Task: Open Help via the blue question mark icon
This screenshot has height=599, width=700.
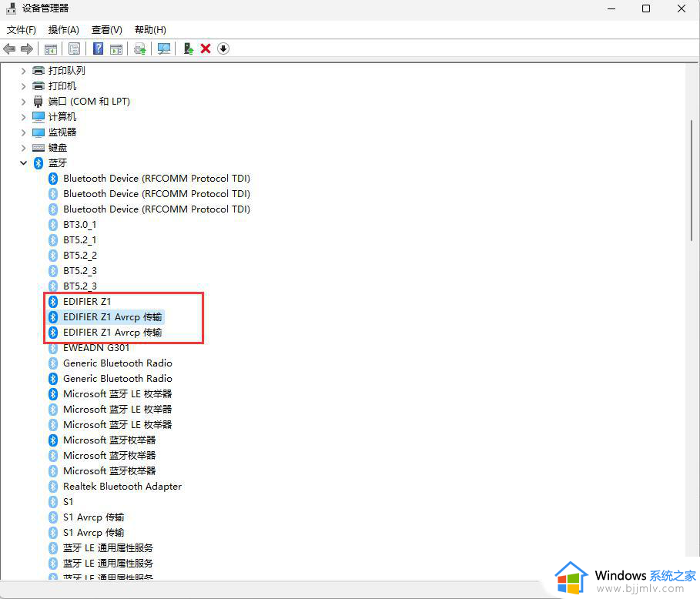Action: pyautogui.click(x=99, y=49)
